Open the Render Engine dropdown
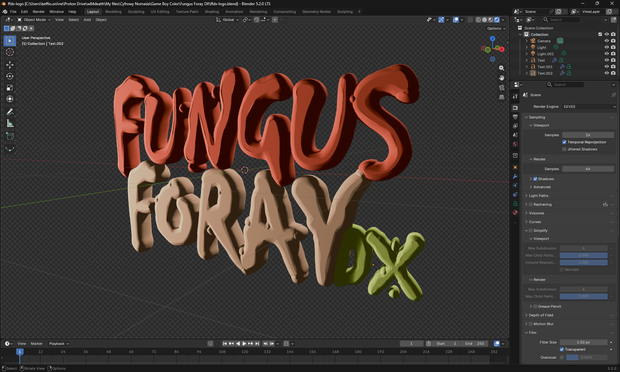 pyautogui.click(x=589, y=107)
